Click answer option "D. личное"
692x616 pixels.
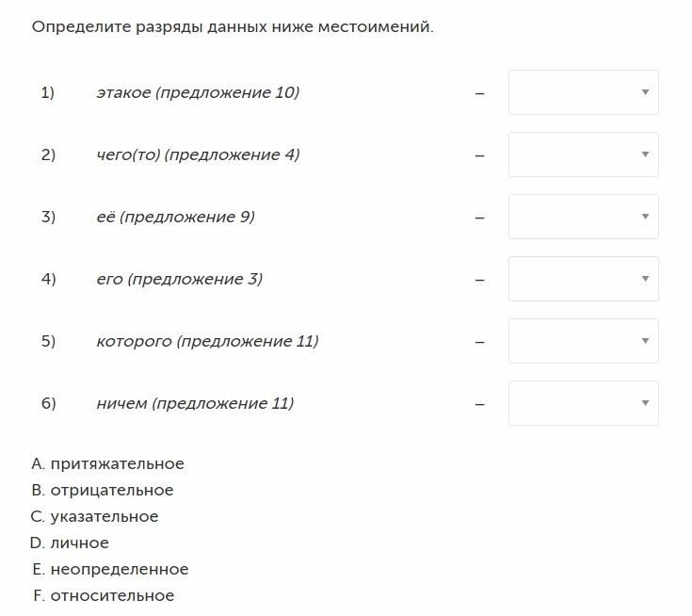pyautogui.click(x=70, y=543)
